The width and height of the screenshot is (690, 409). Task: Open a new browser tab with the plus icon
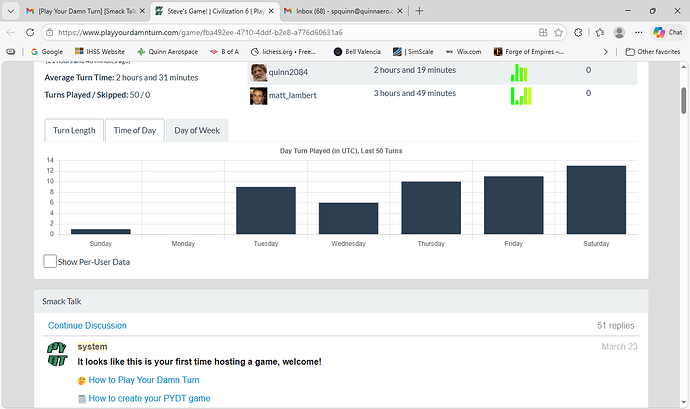(x=418, y=10)
